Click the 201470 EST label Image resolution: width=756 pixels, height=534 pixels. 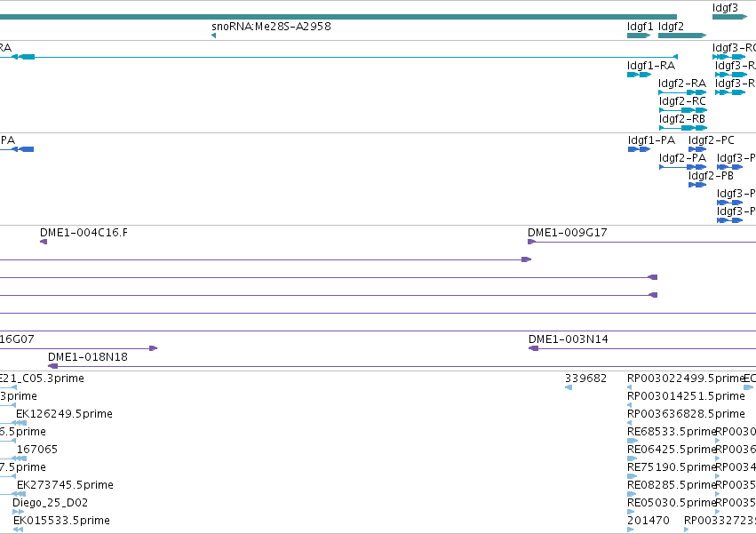pos(648,521)
